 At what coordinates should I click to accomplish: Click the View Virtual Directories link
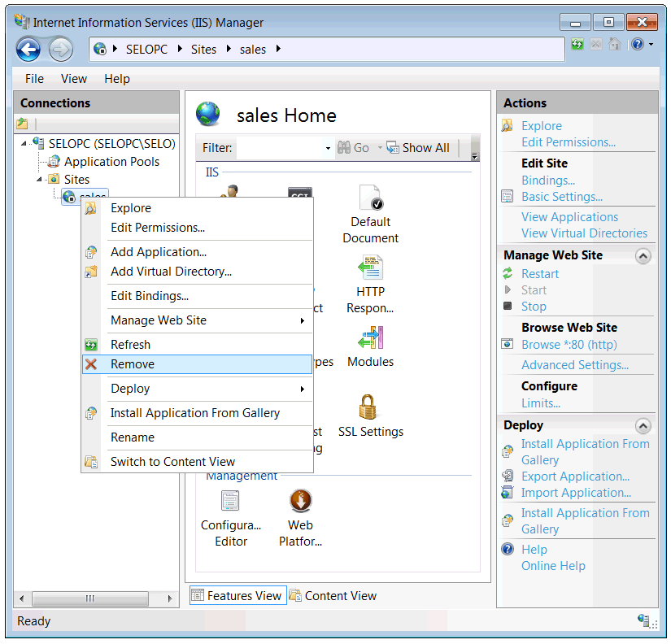584,233
